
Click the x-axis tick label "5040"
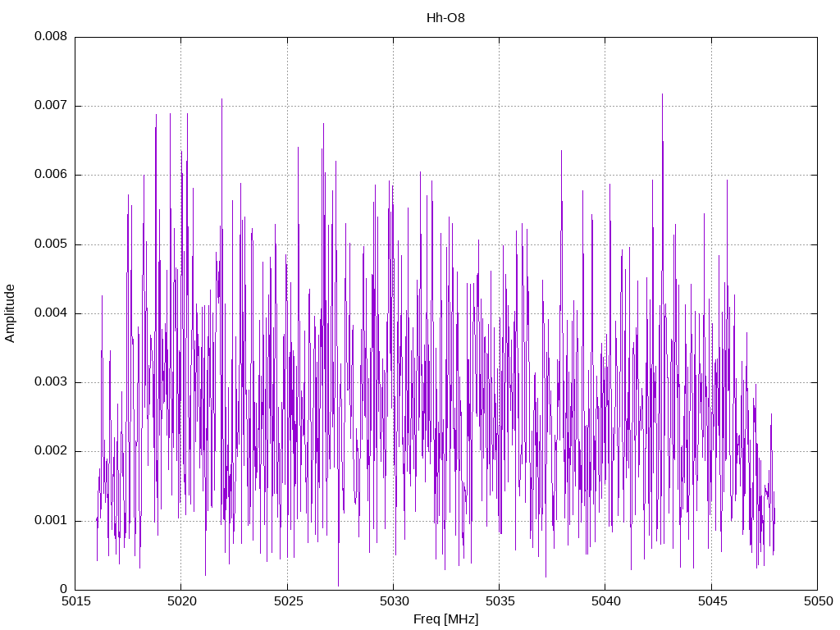(x=605, y=601)
